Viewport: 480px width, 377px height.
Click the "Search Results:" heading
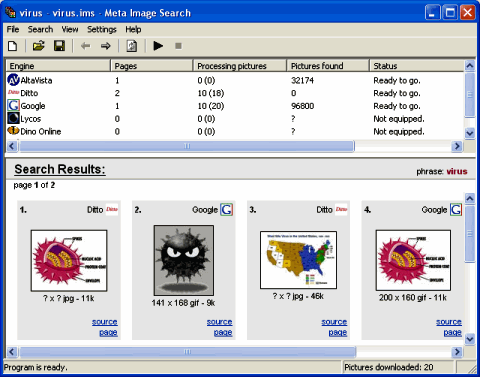pos(60,169)
